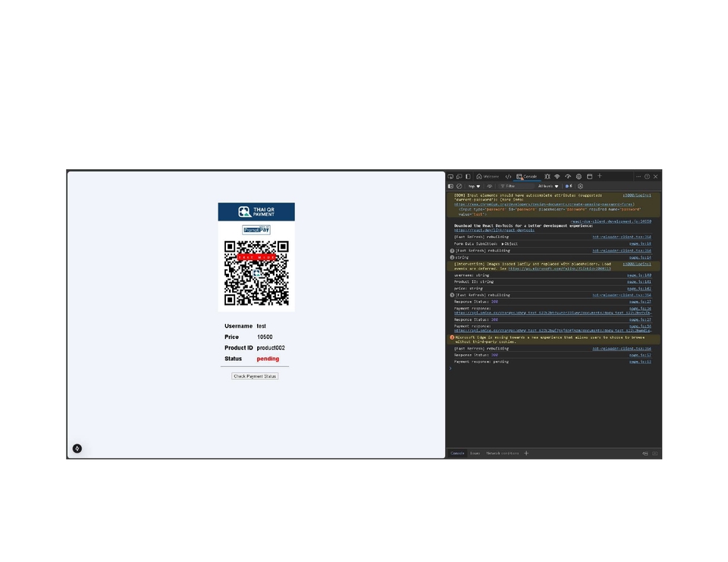This screenshot has width=728, height=562.
Task: Click the Next.js dev tools badge
Action: coord(76,448)
